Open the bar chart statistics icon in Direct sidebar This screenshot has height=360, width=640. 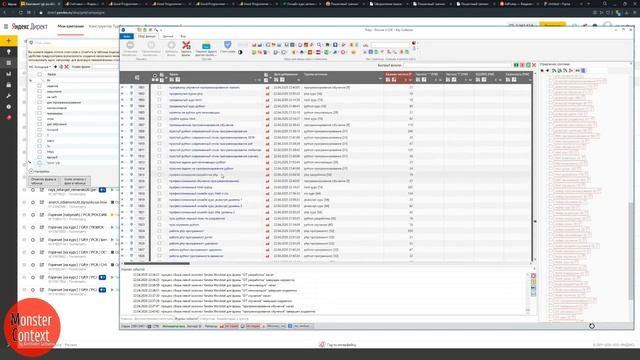(9, 74)
